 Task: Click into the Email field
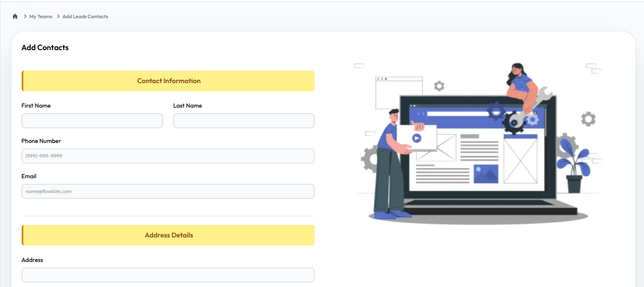pos(168,191)
